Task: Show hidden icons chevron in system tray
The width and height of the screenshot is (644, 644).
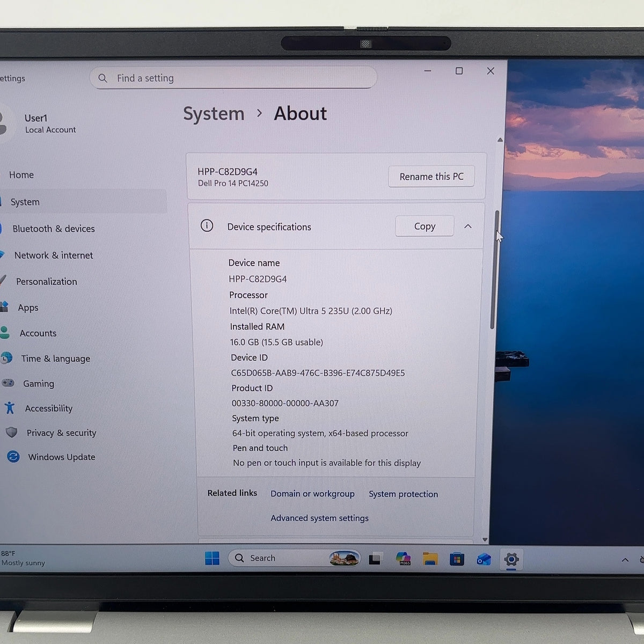Action: [625, 560]
